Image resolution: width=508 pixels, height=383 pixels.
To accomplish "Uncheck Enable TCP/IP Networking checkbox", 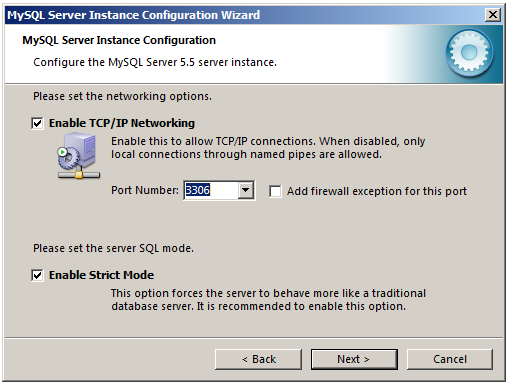I will point(37,123).
